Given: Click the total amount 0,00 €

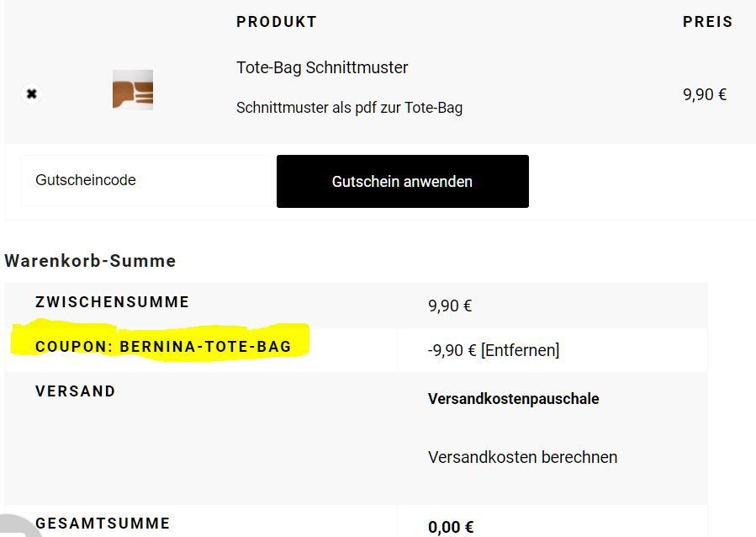Looking at the screenshot, I should (451, 527).
